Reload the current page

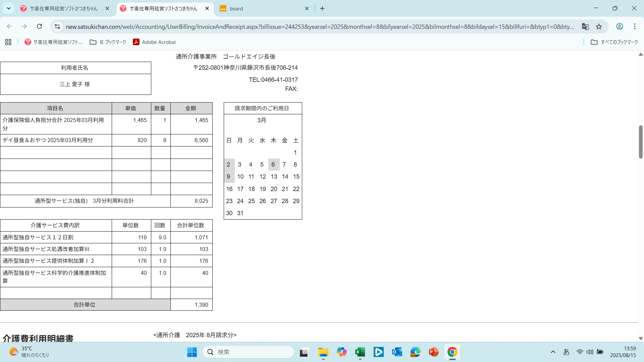point(40,26)
